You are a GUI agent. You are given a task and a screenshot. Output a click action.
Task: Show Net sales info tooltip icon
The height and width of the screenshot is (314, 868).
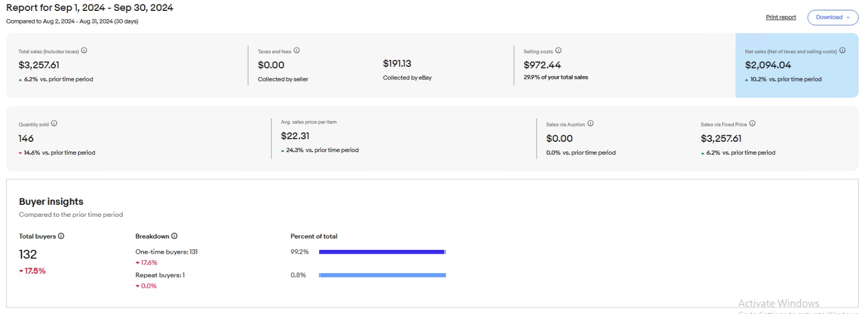click(x=843, y=51)
